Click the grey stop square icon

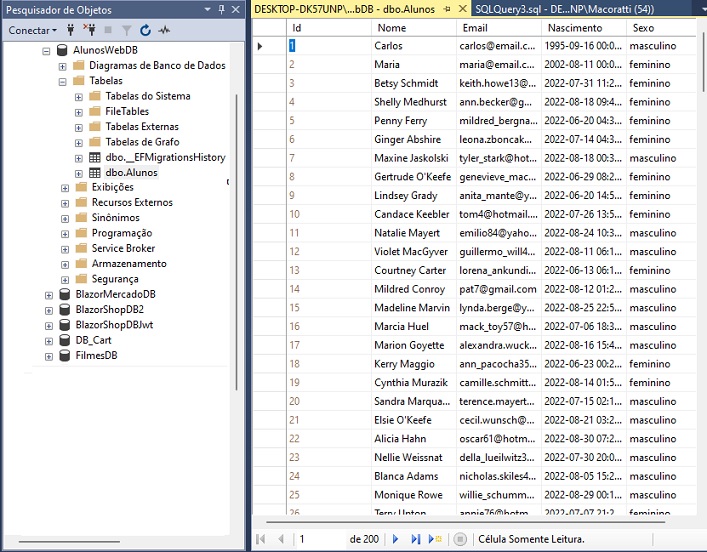tap(108, 30)
